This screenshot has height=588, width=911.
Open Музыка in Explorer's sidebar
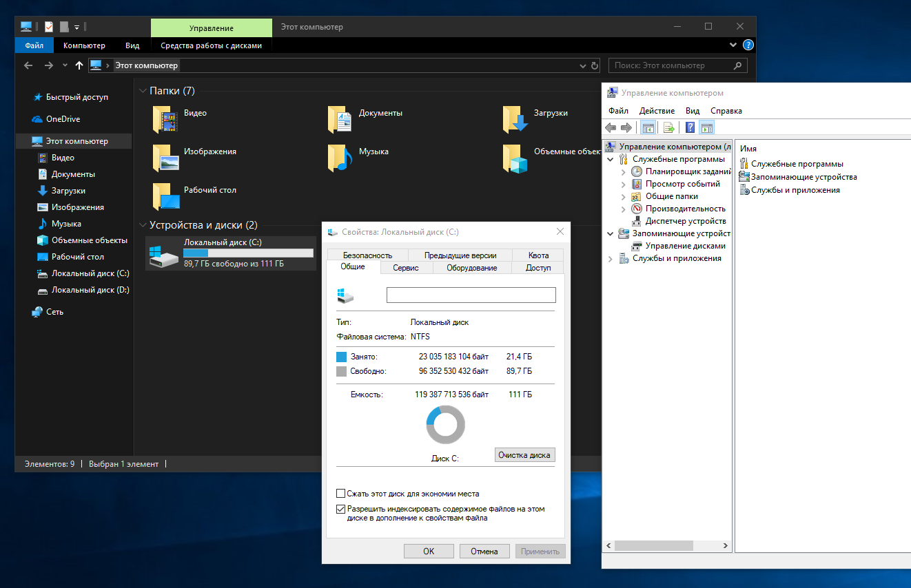coord(66,224)
